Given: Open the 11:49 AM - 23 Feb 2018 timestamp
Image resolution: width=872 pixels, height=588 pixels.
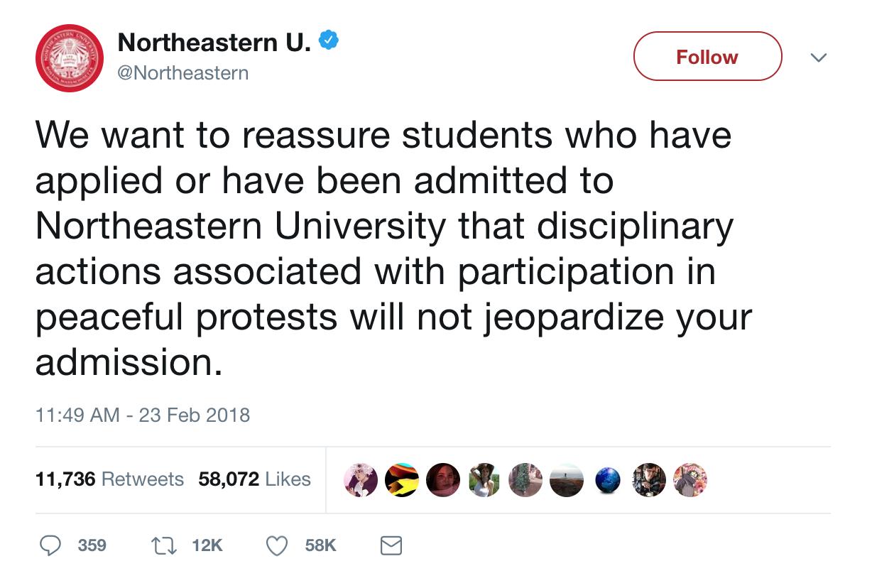Looking at the screenshot, I should coord(143,415).
